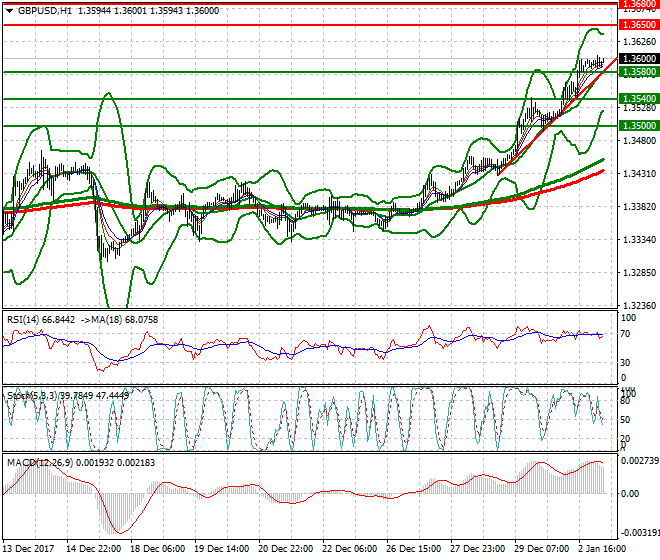Select the 1.34800 price axis value
660x560 pixels.
click(639, 141)
